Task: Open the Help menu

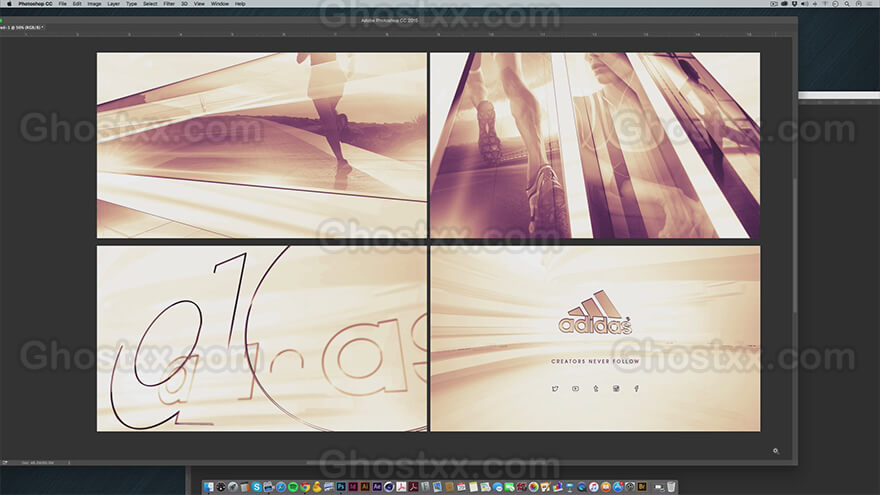Action: pos(240,3)
